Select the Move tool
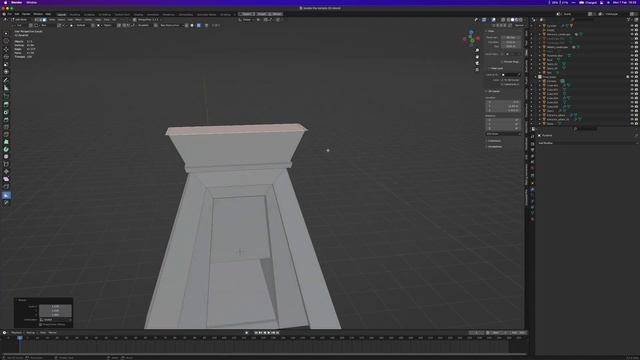Viewport: 640px width, 360px height. coord(6,49)
